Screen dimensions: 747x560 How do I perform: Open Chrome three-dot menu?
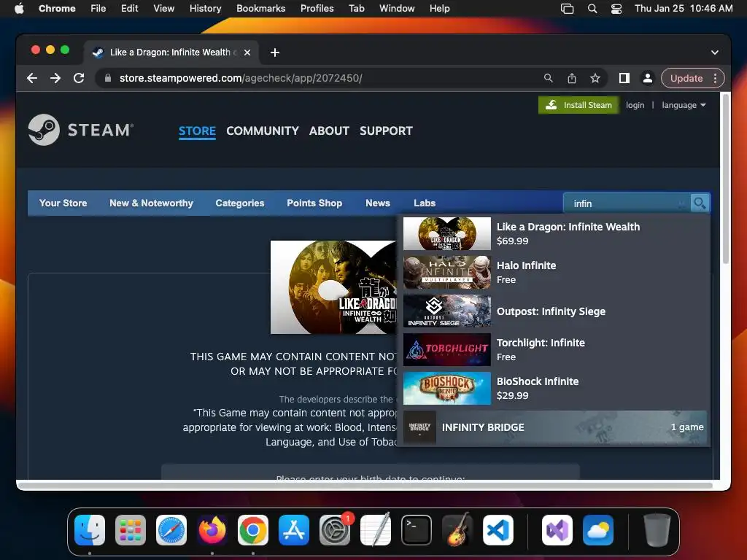click(x=715, y=78)
